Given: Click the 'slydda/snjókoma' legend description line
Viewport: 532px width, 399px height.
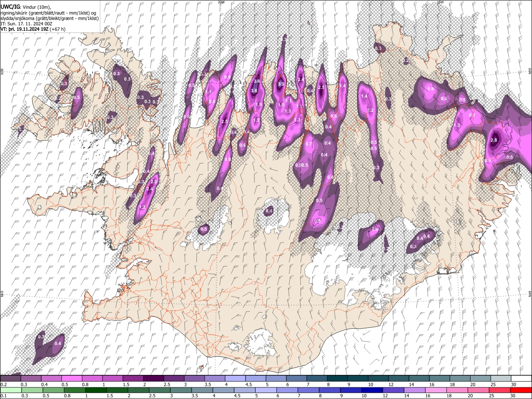Looking at the screenshot, I should (x=49, y=18).
